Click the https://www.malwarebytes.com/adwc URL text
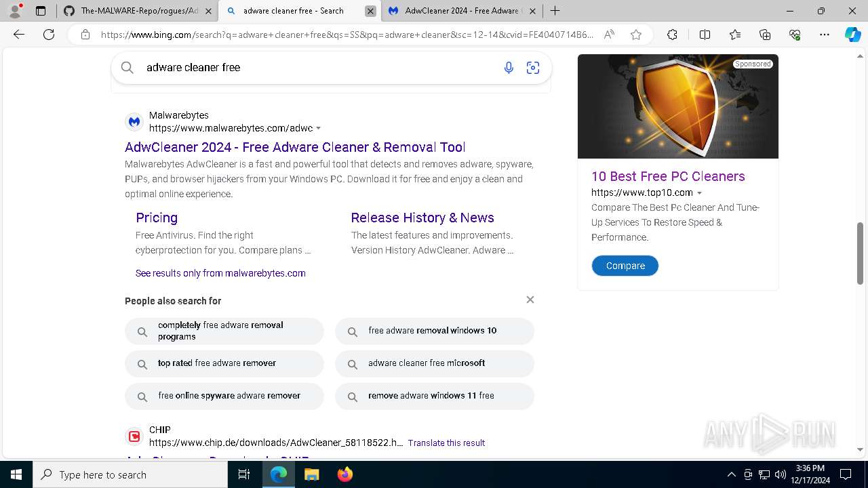This screenshot has height=488, width=868. [231, 128]
